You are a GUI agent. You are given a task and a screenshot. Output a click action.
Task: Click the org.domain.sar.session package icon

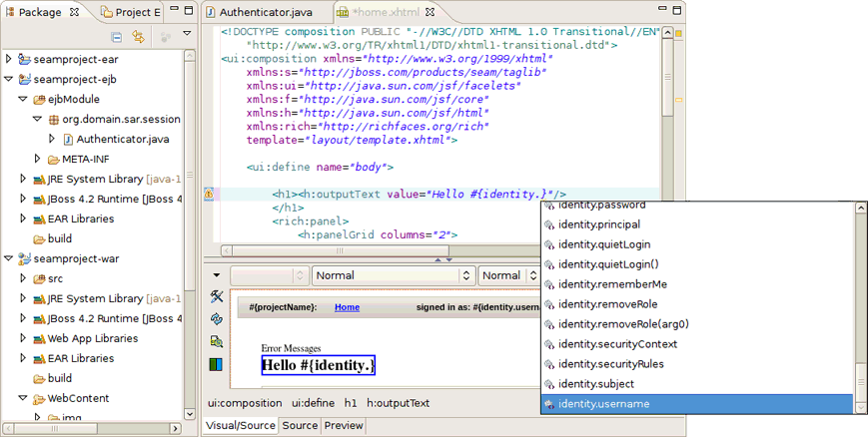53,120
